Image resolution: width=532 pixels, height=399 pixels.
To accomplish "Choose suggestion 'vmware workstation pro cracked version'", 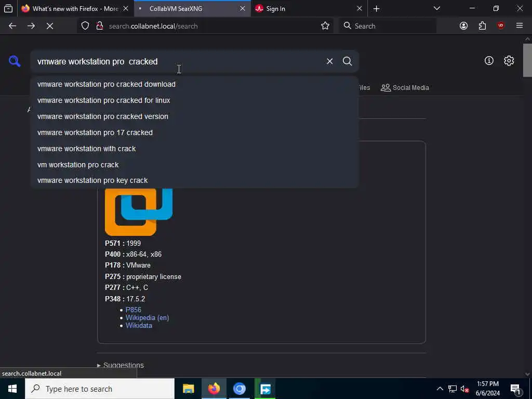I will point(194,116).
